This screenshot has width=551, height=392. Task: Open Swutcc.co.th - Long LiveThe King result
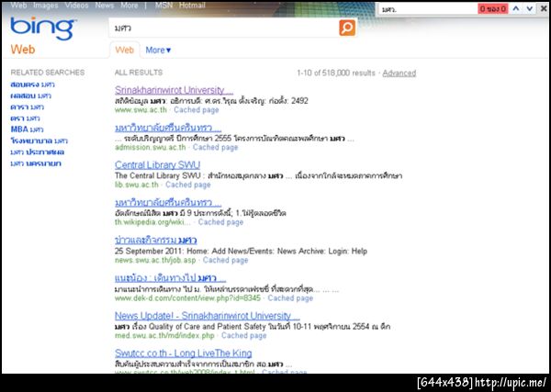pos(184,353)
